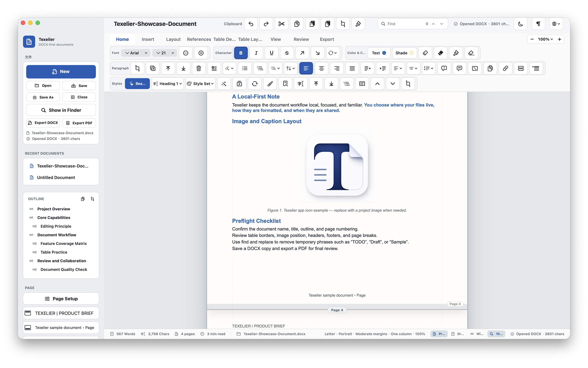
Task: Click crop icon in Outline panel header
Action: [92, 199]
